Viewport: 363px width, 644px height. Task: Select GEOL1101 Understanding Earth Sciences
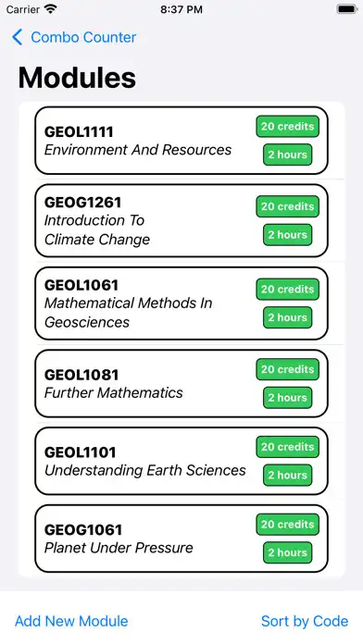(x=181, y=461)
